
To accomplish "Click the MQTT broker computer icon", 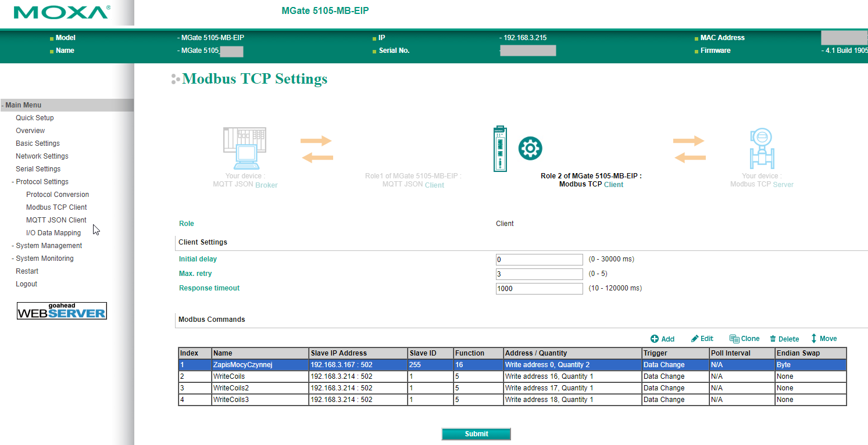I will 245,149.
